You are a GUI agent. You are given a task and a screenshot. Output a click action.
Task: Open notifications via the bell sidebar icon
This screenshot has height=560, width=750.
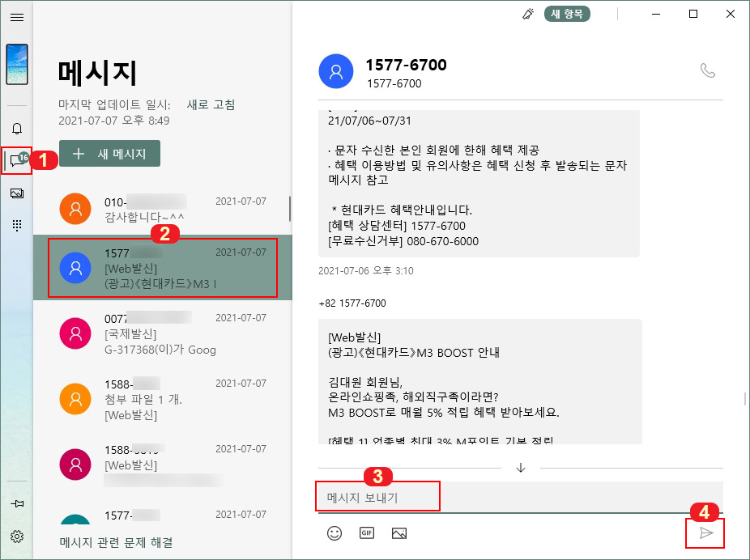pyautogui.click(x=16, y=126)
